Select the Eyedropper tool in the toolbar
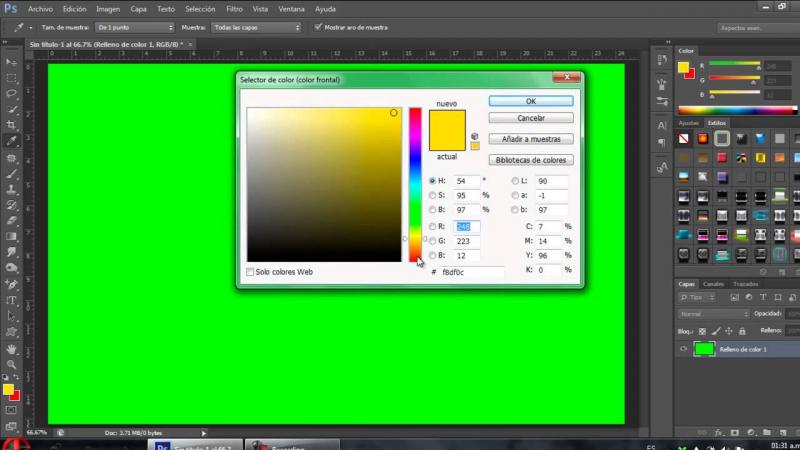800x450 pixels. coord(11,141)
